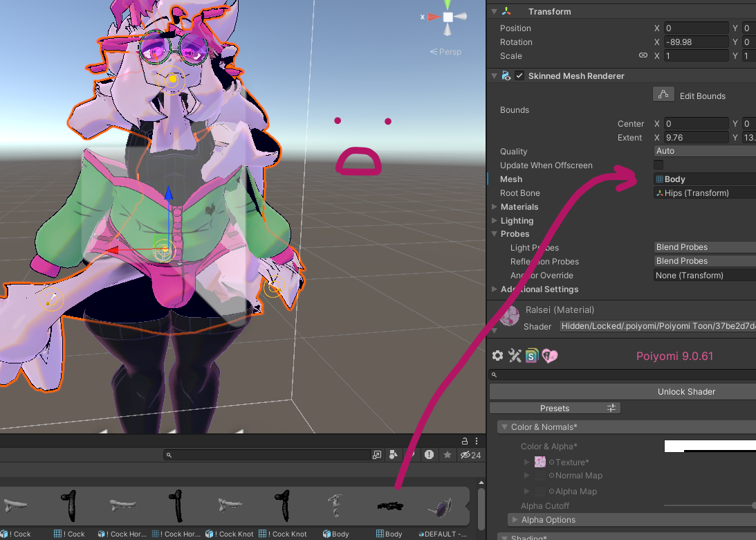Expand the Alpha Map property arrow
The image size is (756, 540).
pos(527,492)
